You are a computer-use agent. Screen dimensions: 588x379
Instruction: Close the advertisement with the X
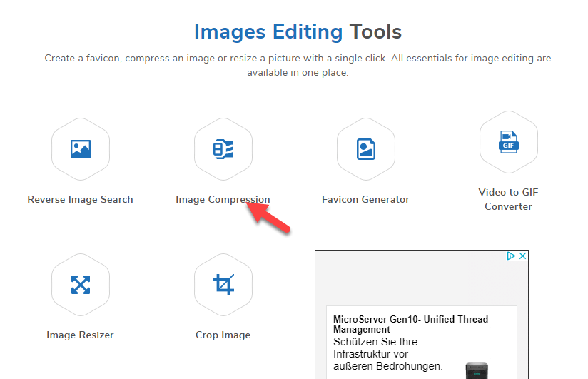[x=523, y=256]
